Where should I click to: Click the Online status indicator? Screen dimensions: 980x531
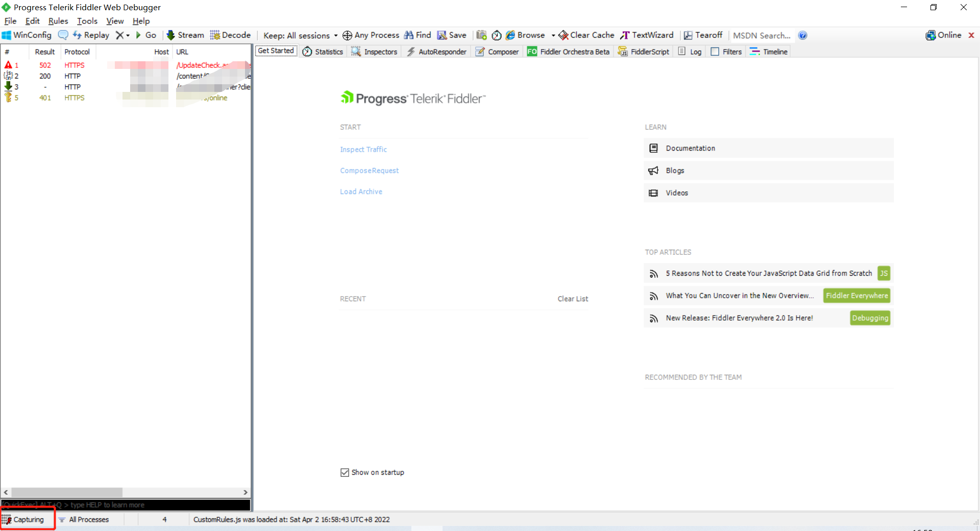click(x=943, y=35)
